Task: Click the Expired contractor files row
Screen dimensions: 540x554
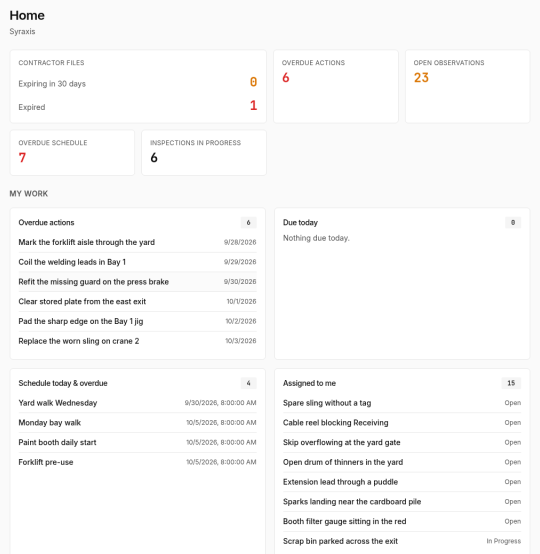Action: coord(138,107)
